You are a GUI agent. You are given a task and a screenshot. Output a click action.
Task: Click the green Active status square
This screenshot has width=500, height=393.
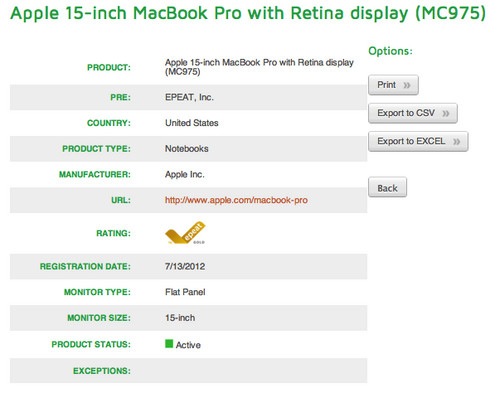click(169, 344)
